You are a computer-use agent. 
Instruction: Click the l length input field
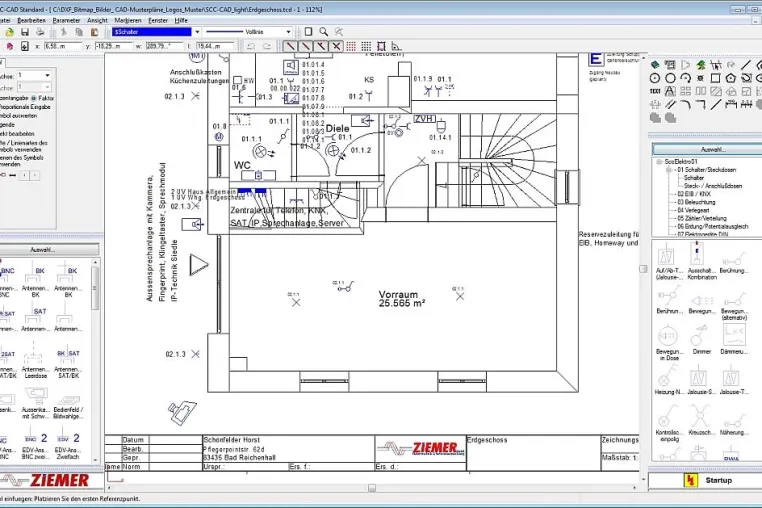[x=215, y=46]
